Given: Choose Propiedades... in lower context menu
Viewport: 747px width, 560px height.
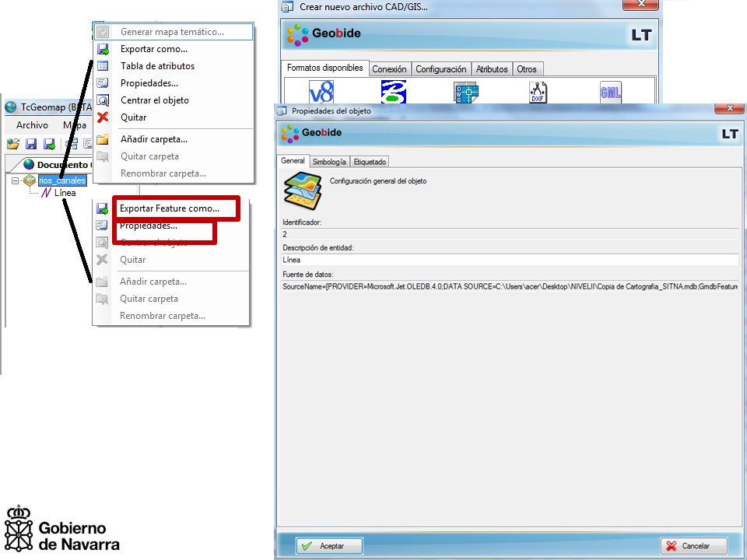Looking at the screenshot, I should tap(148, 226).
